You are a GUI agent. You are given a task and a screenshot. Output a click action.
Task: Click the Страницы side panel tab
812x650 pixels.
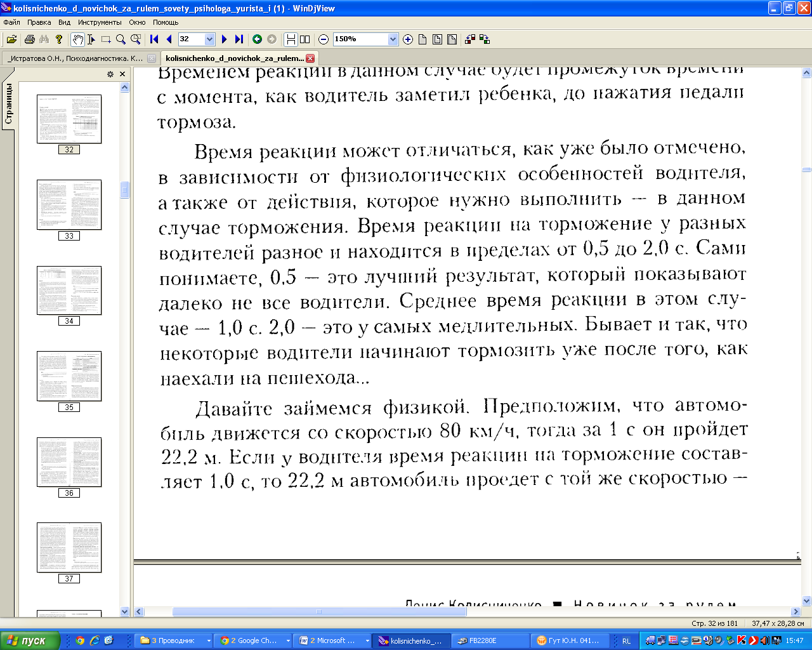(8, 104)
